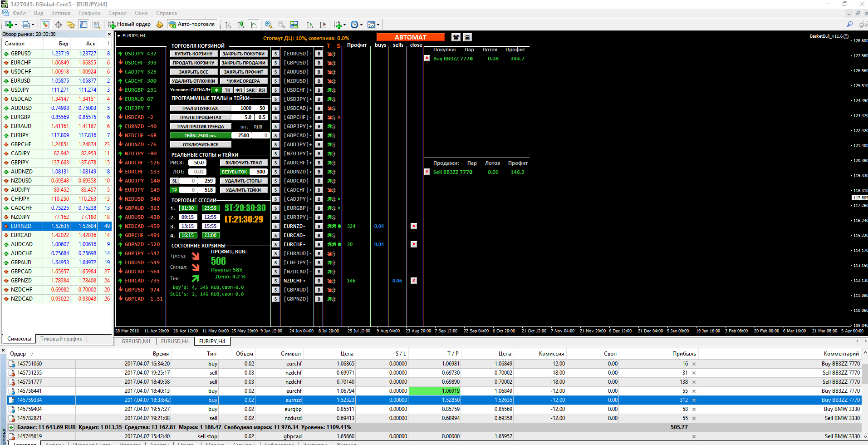
Task: Expand the chart templates dropdown arrow
Action: (x=378, y=25)
